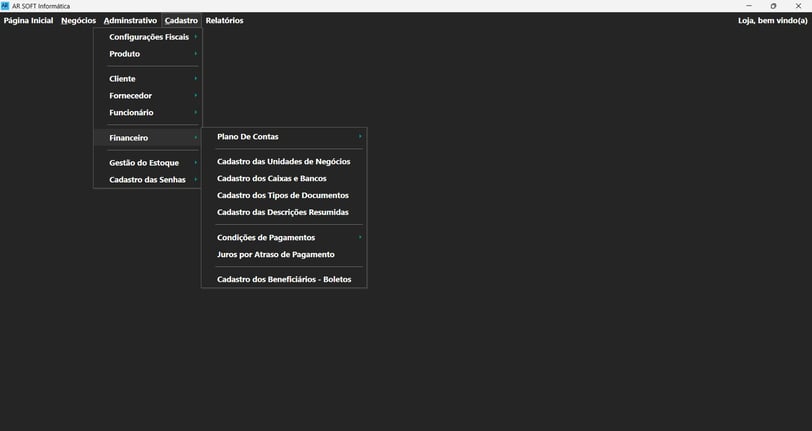
Task: Expand Cadastro das Senhas submenu
Action: pos(148,180)
